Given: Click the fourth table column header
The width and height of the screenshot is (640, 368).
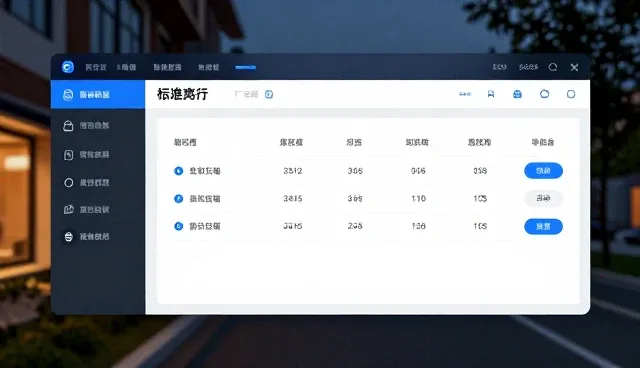Looking at the screenshot, I should click(x=417, y=142).
